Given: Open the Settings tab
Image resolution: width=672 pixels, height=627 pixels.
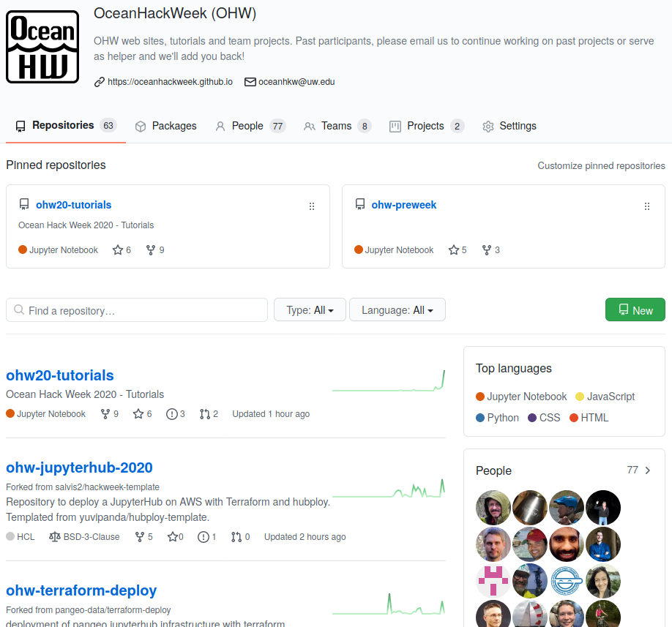Looking at the screenshot, I should pos(509,126).
